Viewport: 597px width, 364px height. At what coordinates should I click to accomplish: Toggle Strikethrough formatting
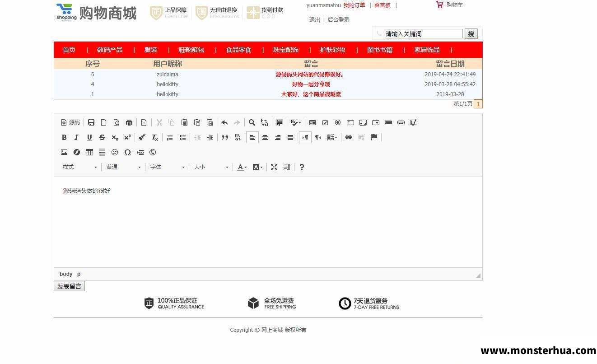coord(102,137)
